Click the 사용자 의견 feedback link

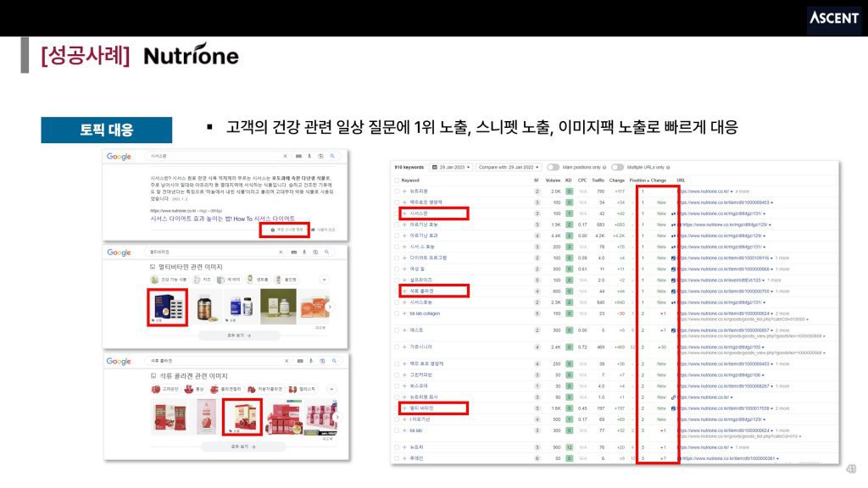324,230
